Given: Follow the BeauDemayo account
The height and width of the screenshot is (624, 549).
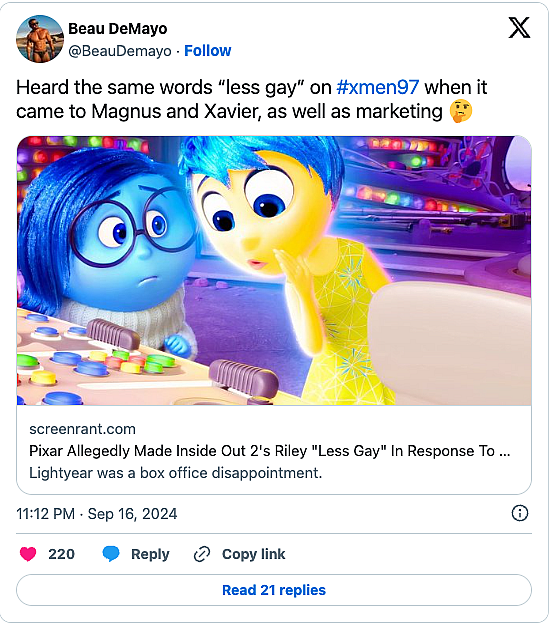Looking at the screenshot, I should click(207, 51).
